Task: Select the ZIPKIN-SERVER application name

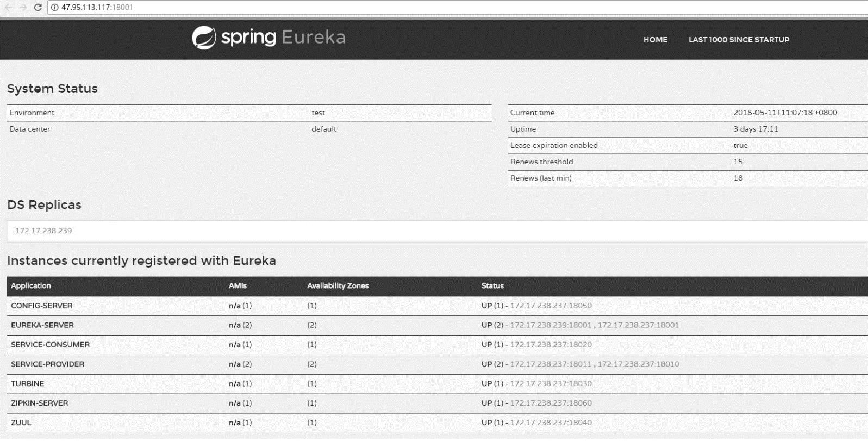Action: (40, 403)
